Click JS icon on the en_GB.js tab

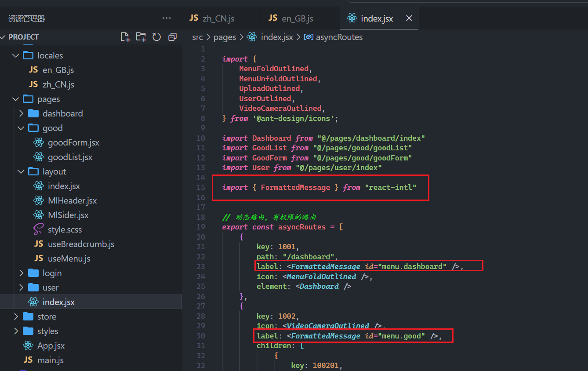pos(273,18)
